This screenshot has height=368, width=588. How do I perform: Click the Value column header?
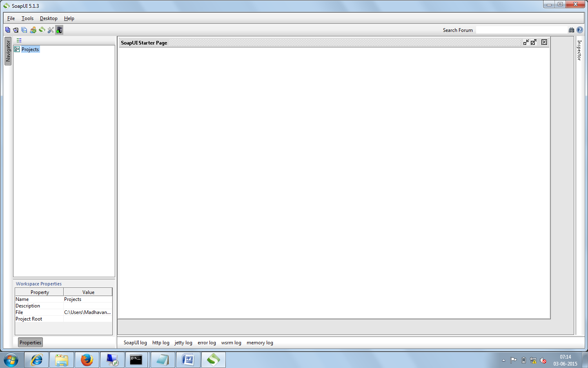pyautogui.click(x=88, y=292)
